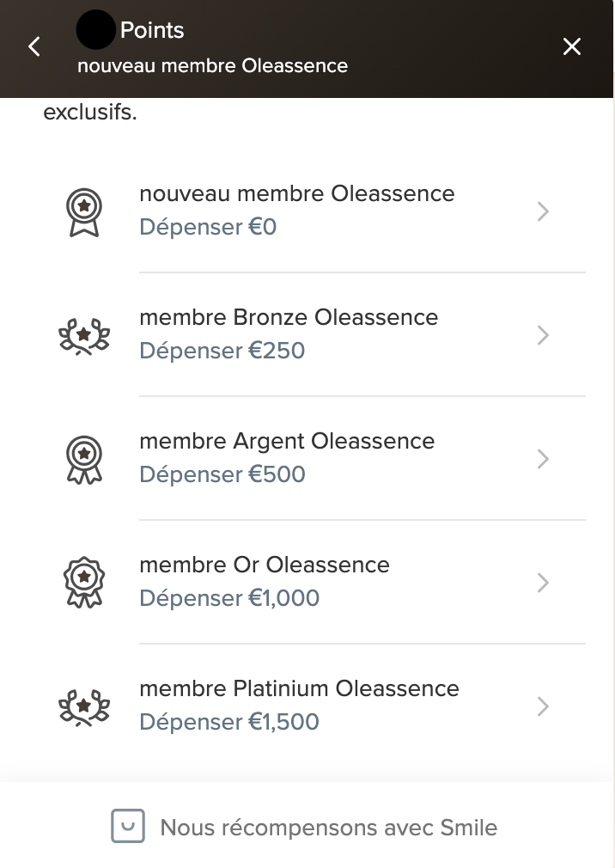Expand membre Or Oleassence chevron

point(543,583)
